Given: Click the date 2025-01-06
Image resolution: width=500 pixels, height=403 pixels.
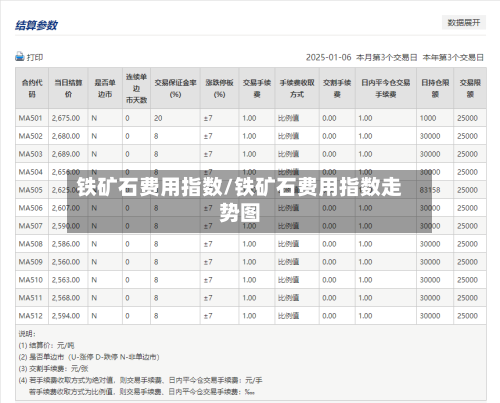Looking at the screenshot, I should coord(328,57).
